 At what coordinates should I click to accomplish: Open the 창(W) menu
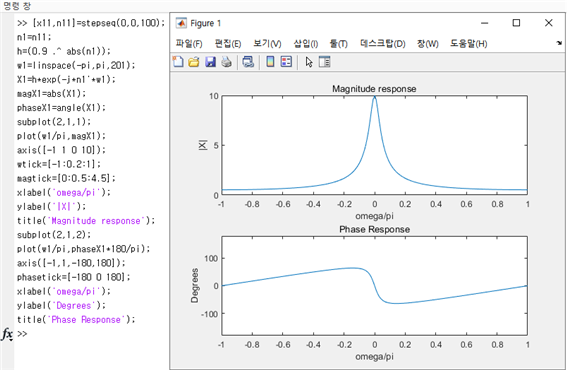(427, 44)
